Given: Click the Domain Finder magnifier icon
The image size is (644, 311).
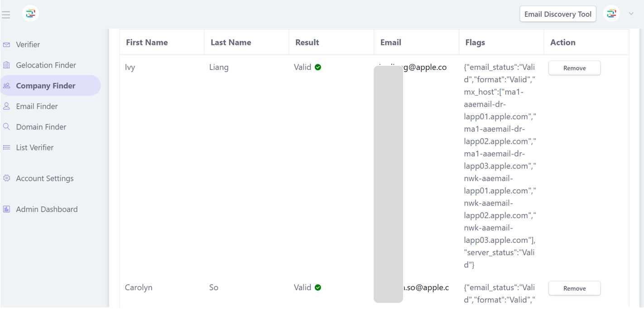Looking at the screenshot, I should coord(6,126).
